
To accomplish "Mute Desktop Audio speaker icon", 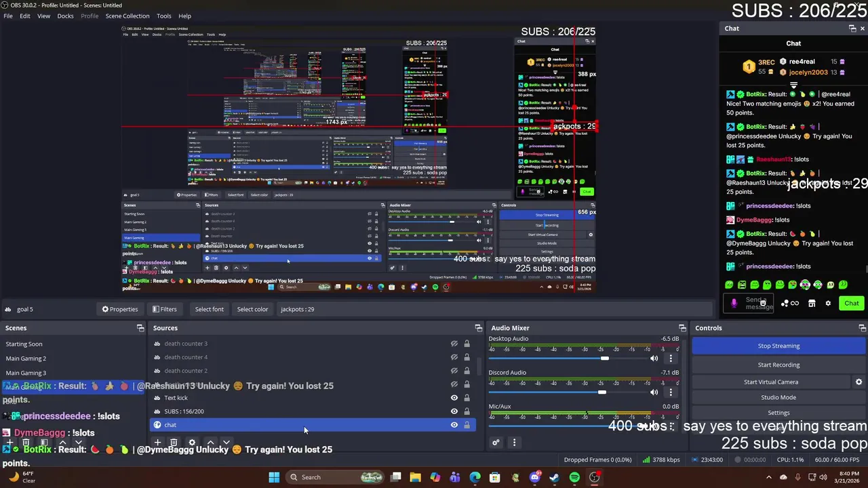I will coord(654,359).
